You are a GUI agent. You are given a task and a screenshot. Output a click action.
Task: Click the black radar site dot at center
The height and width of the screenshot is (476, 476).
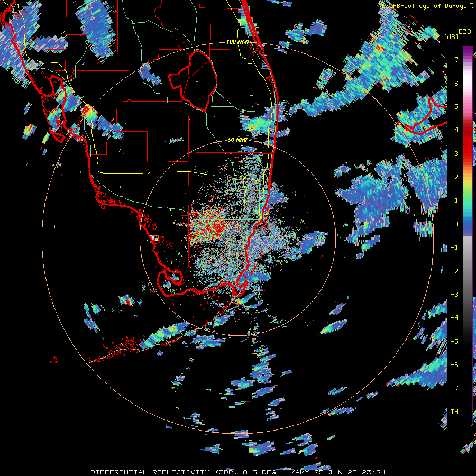pos(237,237)
